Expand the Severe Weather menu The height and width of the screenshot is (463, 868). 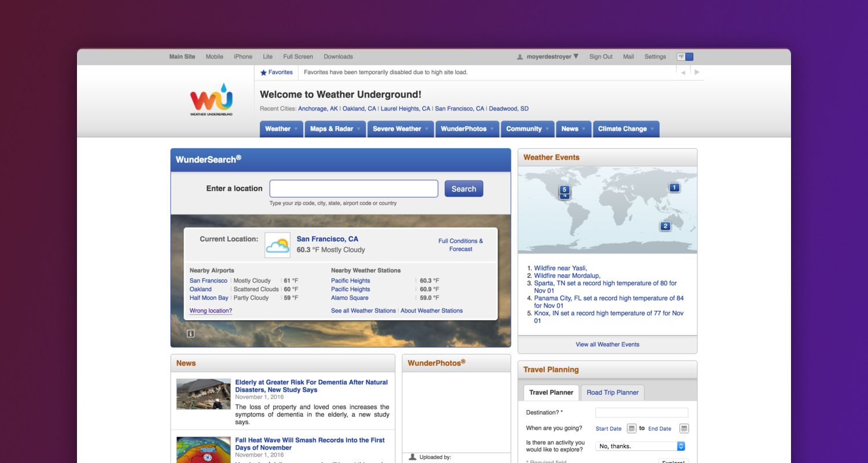tap(401, 129)
